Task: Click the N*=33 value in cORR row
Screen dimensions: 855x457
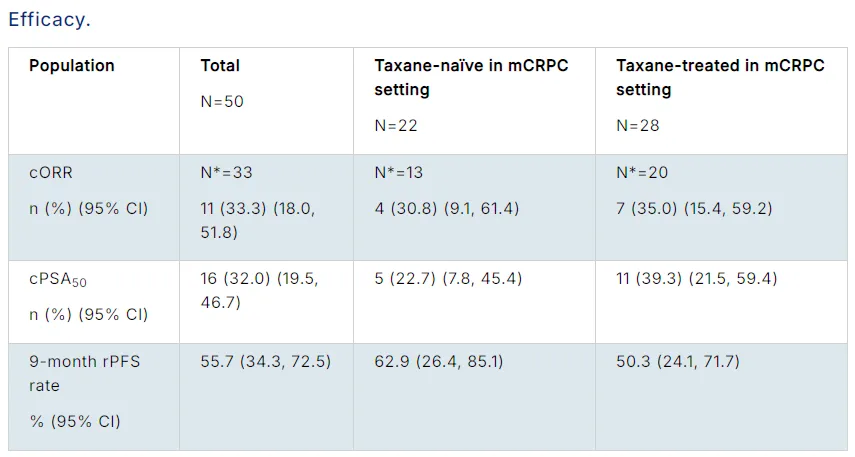Action: [226, 173]
